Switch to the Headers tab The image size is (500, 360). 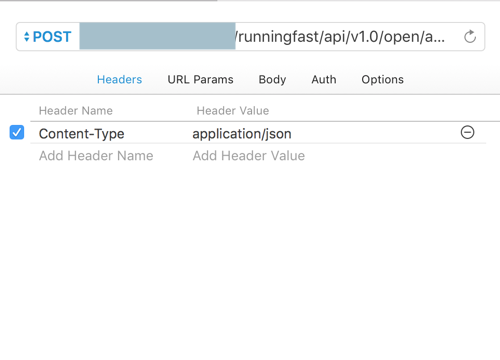119,79
